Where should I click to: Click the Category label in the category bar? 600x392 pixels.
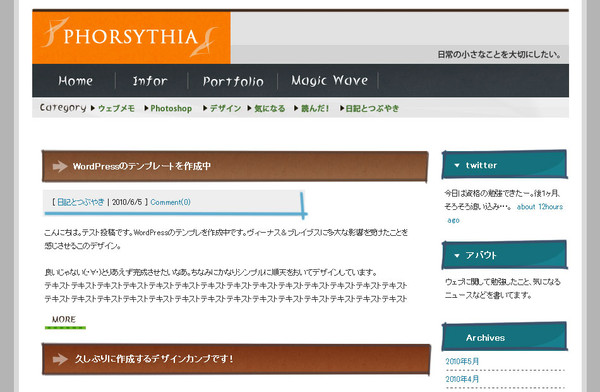pyautogui.click(x=63, y=108)
